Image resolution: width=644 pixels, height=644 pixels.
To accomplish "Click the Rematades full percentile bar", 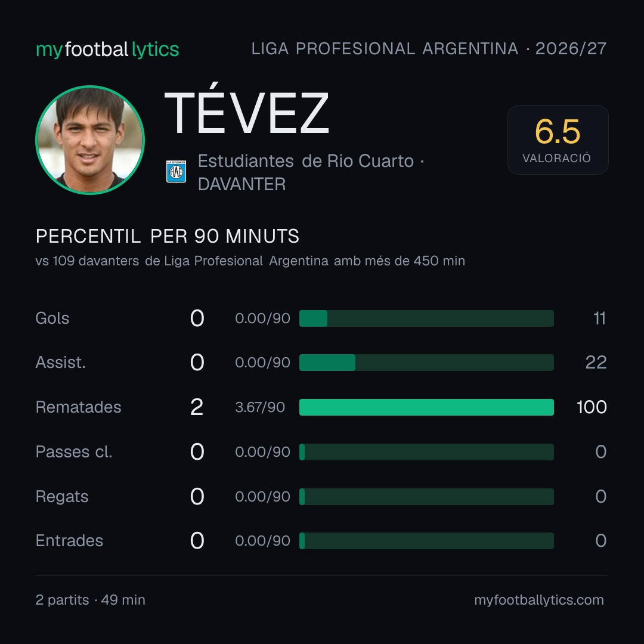I will coord(426,407).
